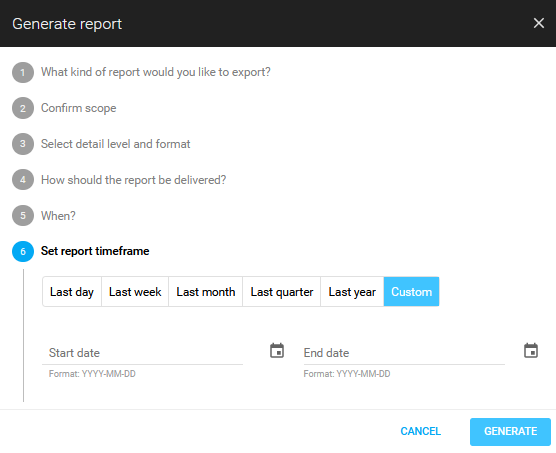The width and height of the screenshot is (556, 453).
Task: Select the Last week timeframe
Action: tap(135, 292)
